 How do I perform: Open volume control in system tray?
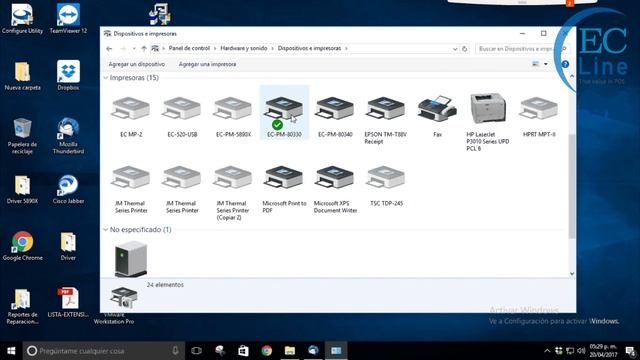point(581,351)
